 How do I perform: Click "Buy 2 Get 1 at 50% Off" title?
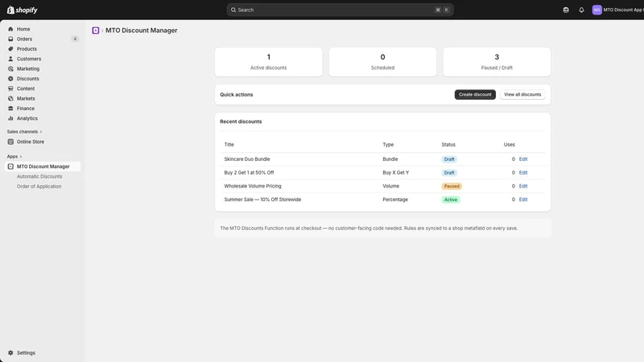pyautogui.click(x=249, y=173)
